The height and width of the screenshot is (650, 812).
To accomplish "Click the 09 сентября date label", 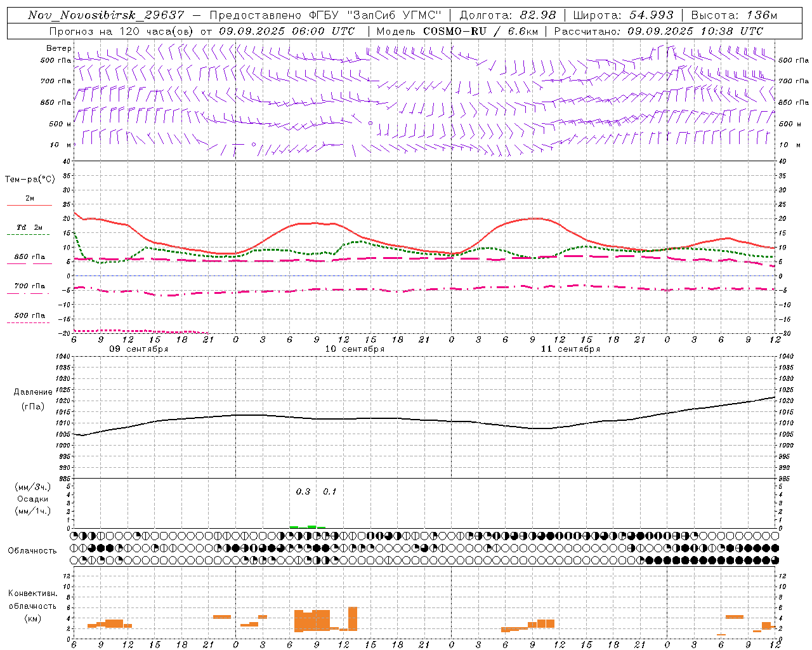I will click(x=138, y=349).
